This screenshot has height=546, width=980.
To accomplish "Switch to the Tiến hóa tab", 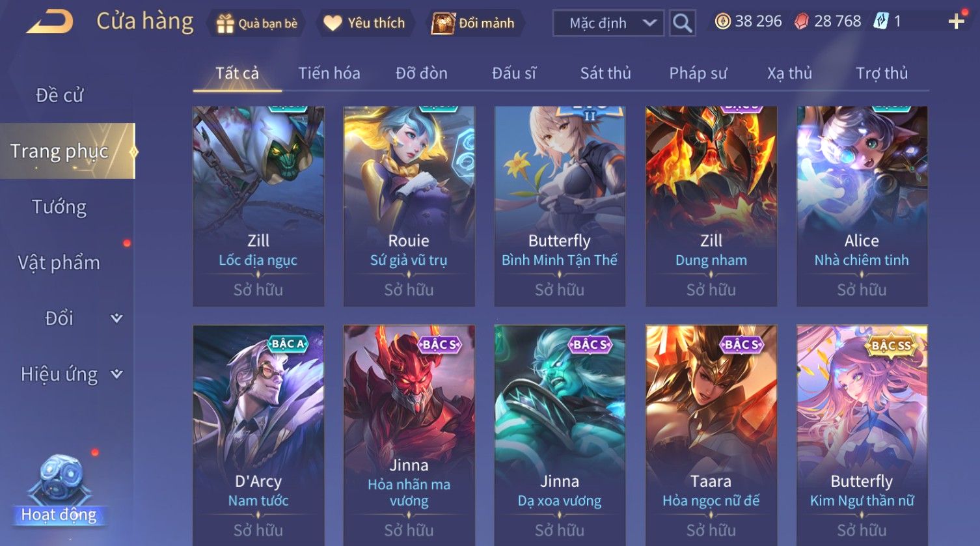I will 329,74.
